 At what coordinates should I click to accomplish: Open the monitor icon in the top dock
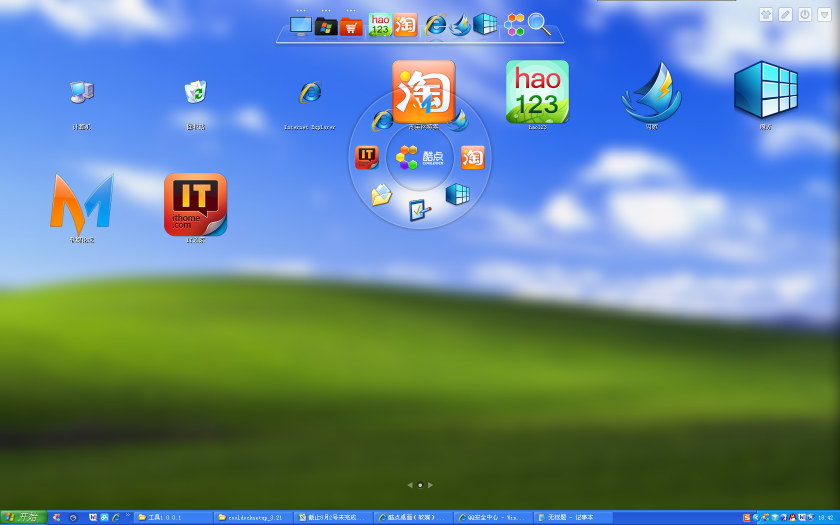click(301, 26)
